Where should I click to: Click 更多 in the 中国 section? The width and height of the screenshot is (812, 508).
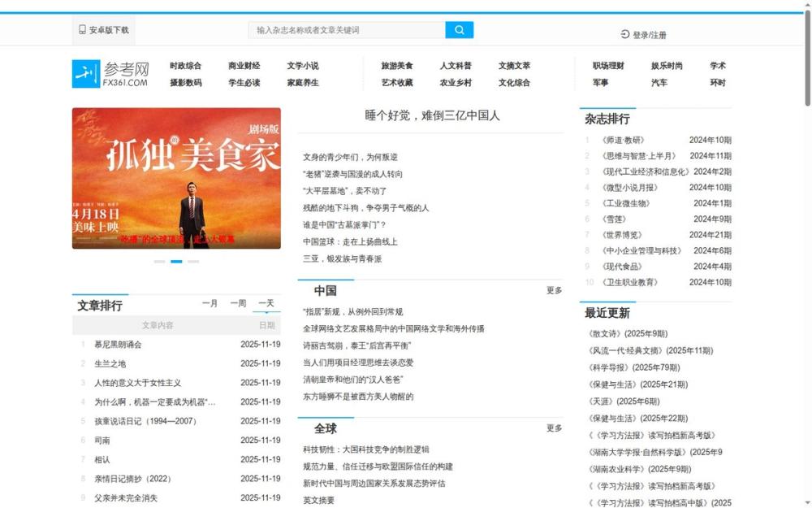[554, 290]
